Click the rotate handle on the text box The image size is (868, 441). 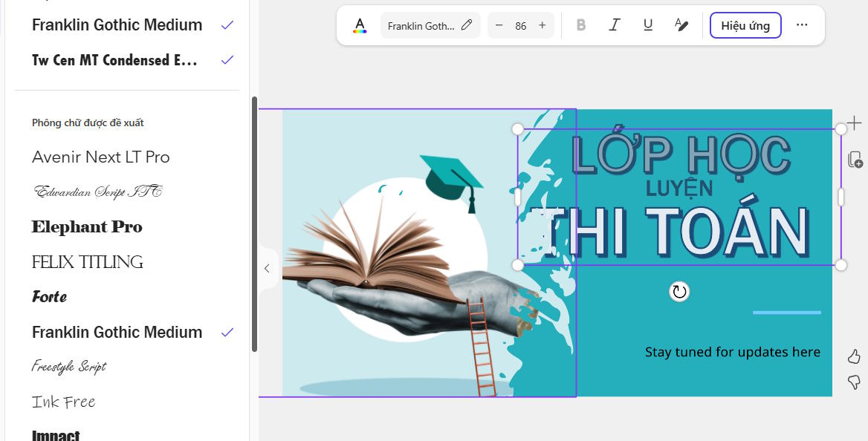pos(678,293)
